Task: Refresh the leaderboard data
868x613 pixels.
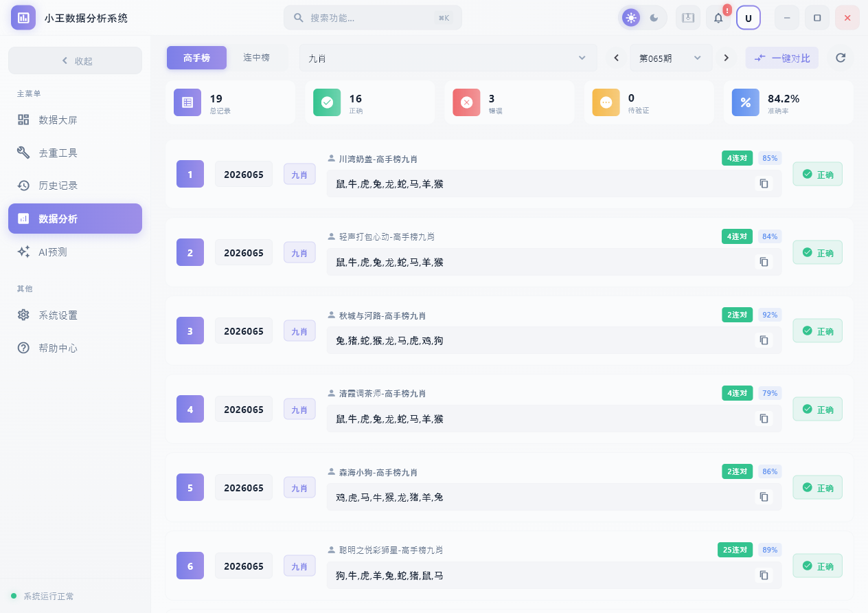Action: point(841,58)
